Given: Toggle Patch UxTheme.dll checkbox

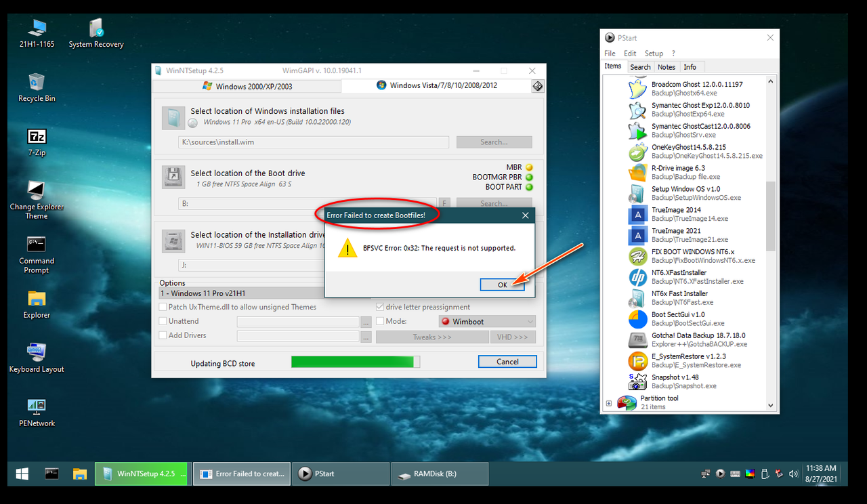Looking at the screenshot, I should tap(163, 307).
